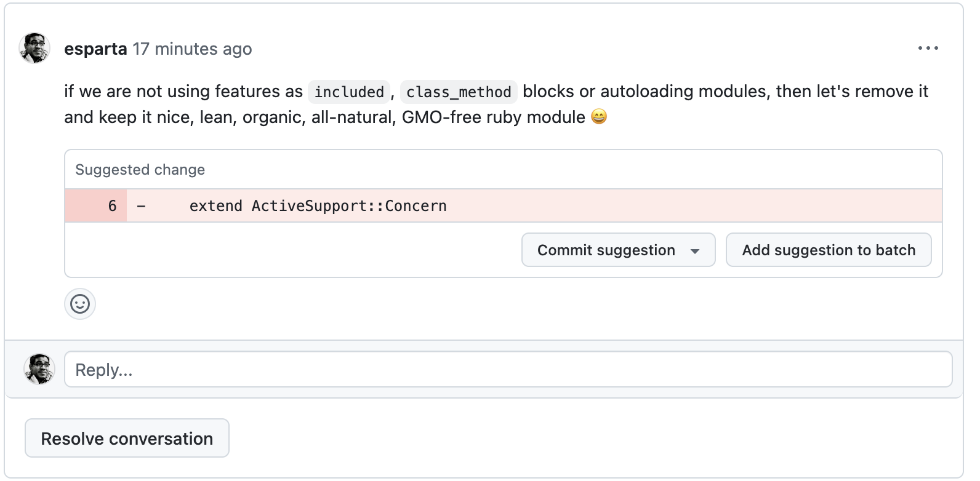
Task: Select line number 6 in the diff
Action: click(112, 206)
